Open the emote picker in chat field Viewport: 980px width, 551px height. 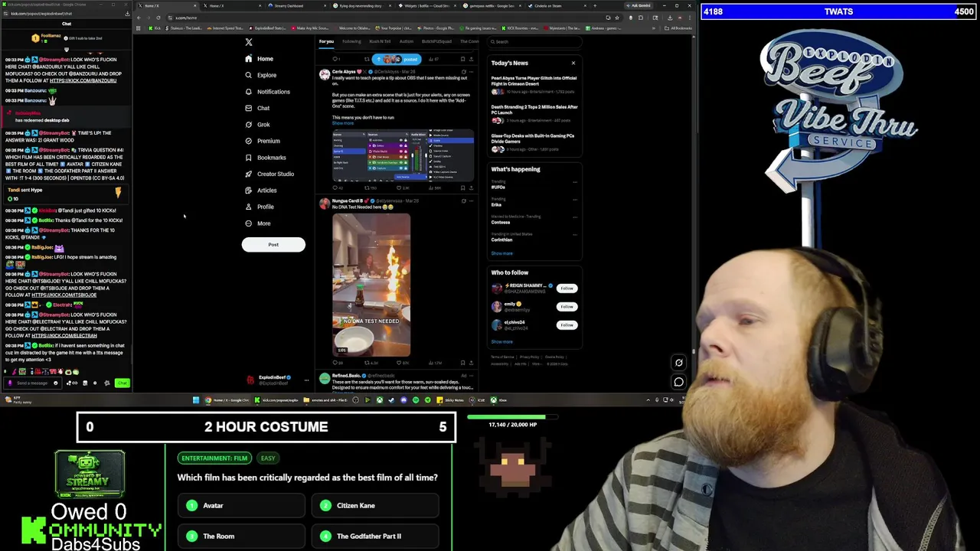pos(55,383)
